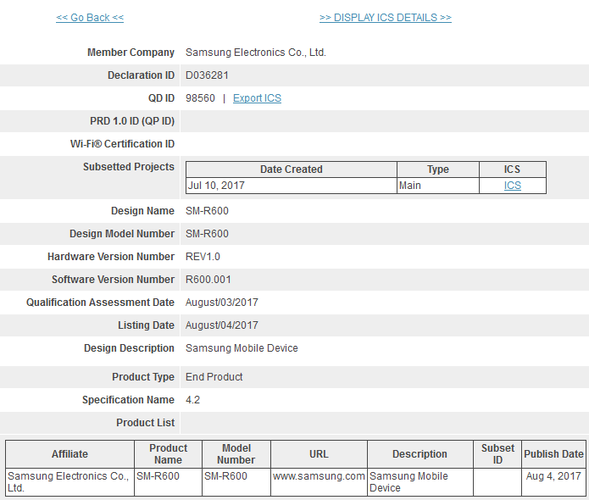
Task: Click the '<< Go Back <<' link
Action: tap(90, 18)
